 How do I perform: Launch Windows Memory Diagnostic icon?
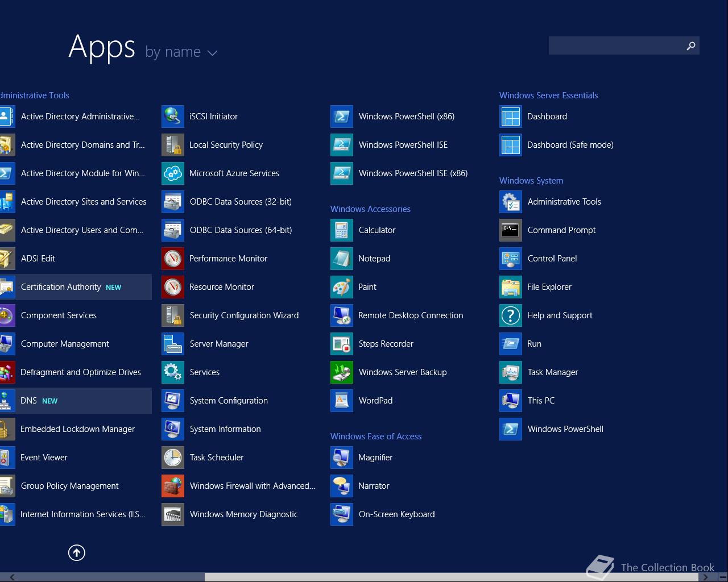tap(173, 514)
